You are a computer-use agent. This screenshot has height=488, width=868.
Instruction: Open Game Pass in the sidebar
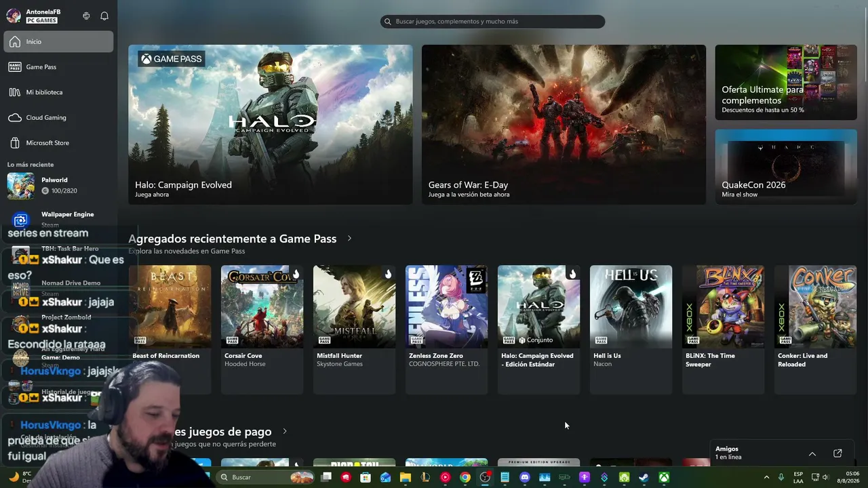point(58,67)
